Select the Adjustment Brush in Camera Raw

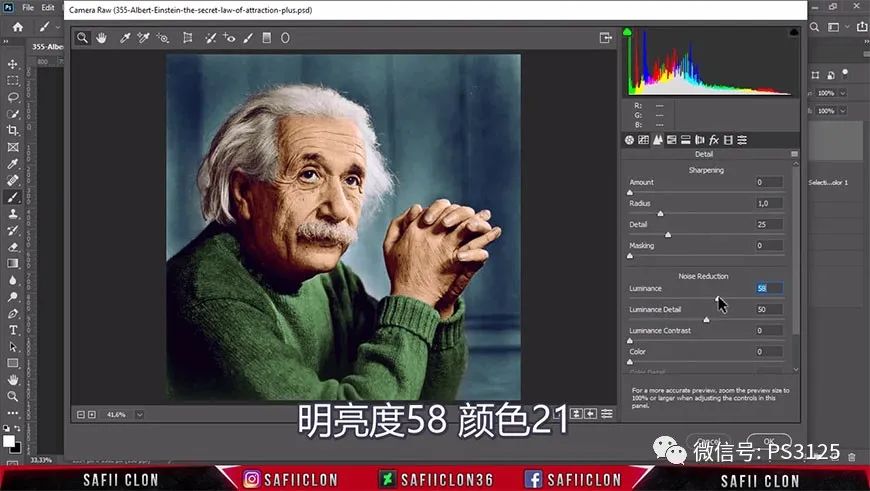pos(248,38)
